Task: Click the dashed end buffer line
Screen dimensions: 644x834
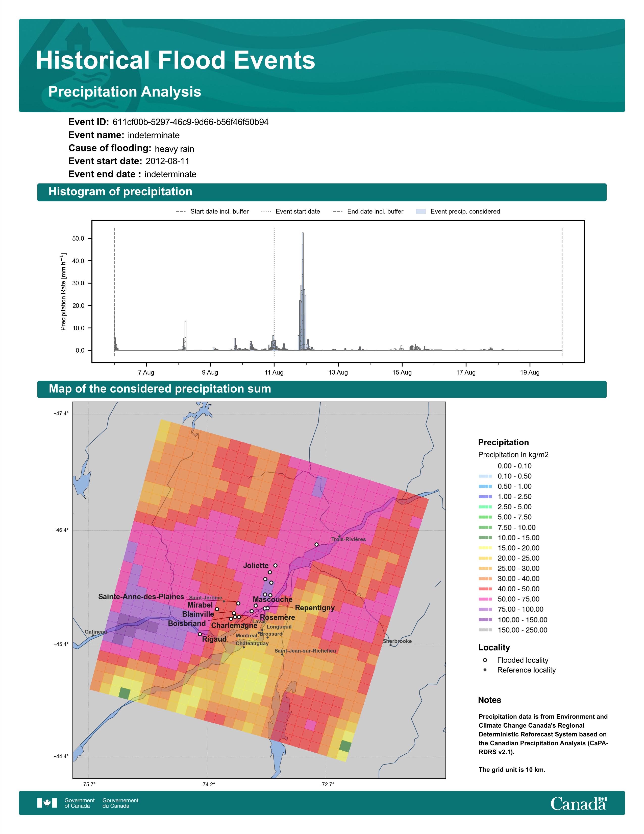Action: coord(562,292)
